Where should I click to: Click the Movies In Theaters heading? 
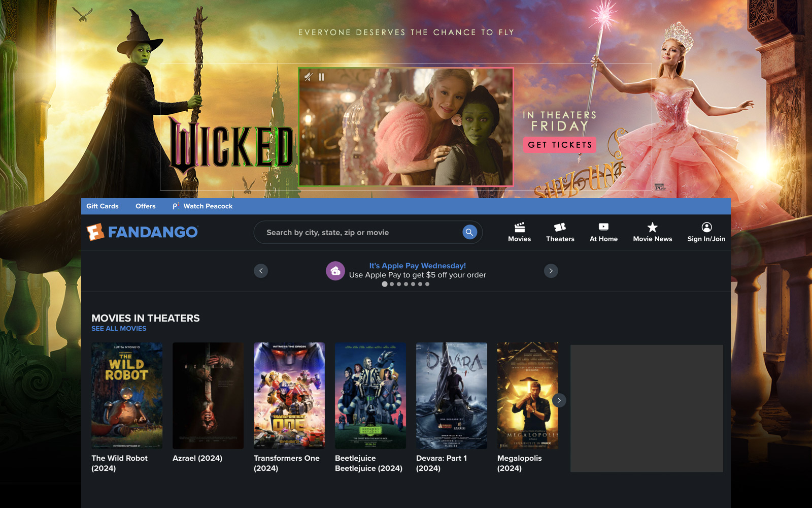[146, 318]
